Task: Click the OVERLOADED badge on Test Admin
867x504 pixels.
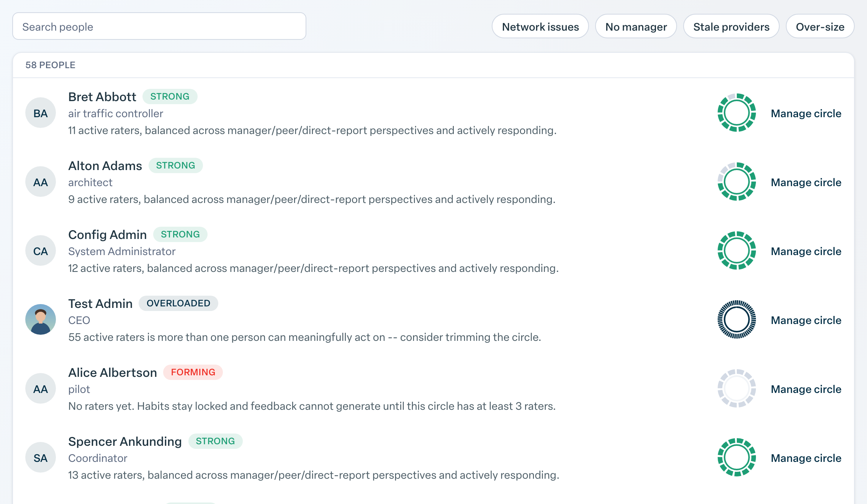Action: coord(178,303)
